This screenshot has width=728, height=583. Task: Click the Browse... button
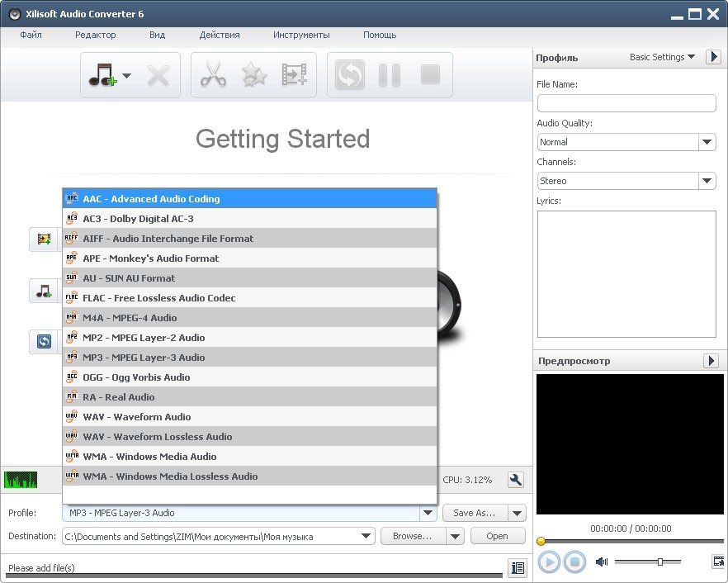412,536
